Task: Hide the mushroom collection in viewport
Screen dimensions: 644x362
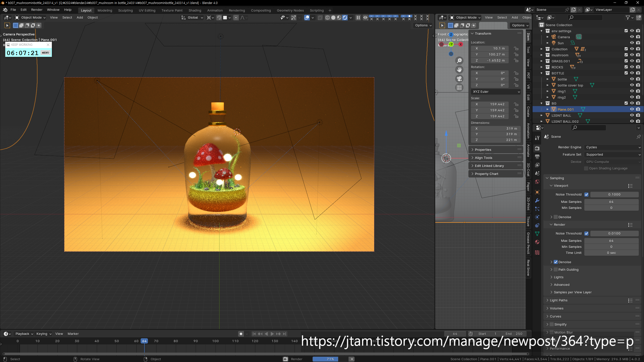Action: click(x=632, y=55)
